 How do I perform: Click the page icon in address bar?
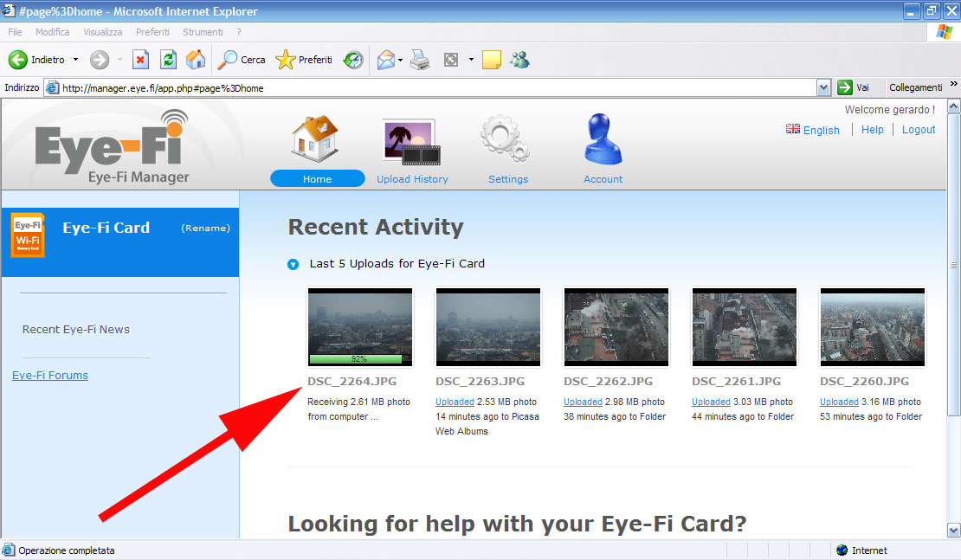[x=53, y=87]
